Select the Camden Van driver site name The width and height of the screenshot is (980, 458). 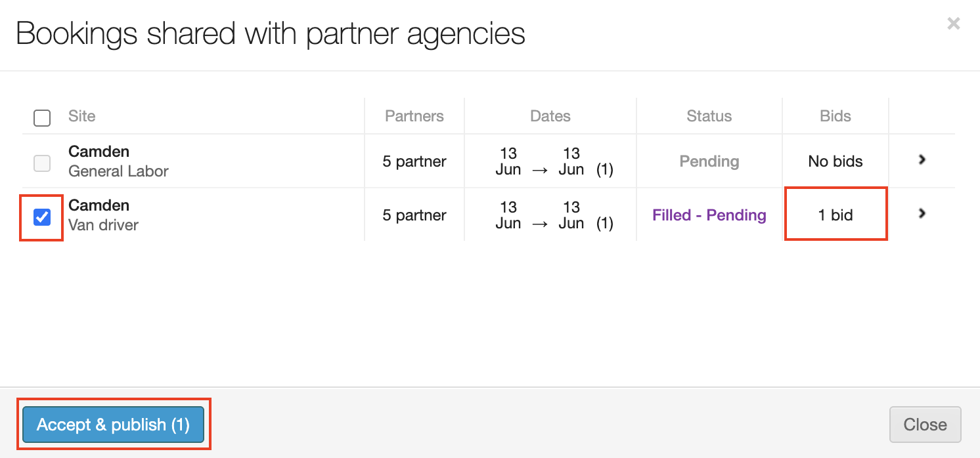pyautogui.click(x=99, y=205)
